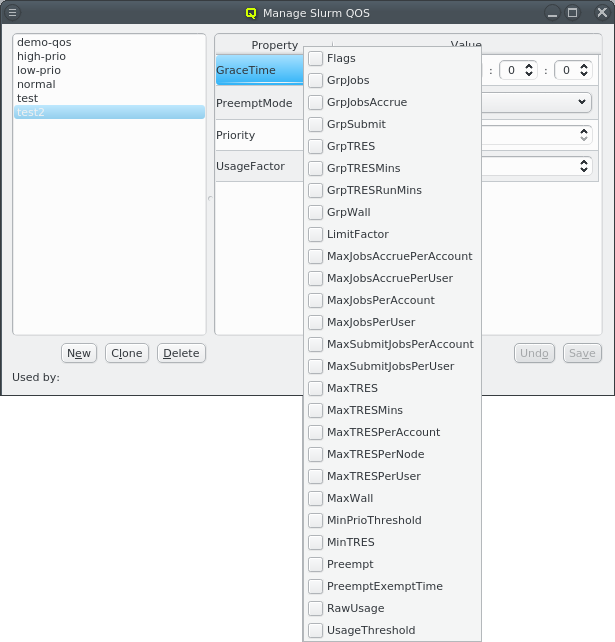Enable MaxJobsPerUser property
This screenshot has height=642, width=615.
(315, 322)
